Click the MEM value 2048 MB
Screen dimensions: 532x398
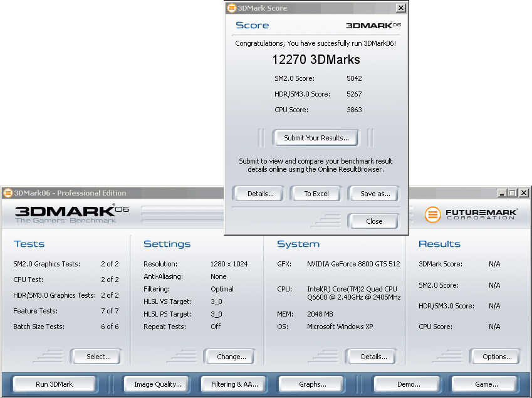click(320, 314)
